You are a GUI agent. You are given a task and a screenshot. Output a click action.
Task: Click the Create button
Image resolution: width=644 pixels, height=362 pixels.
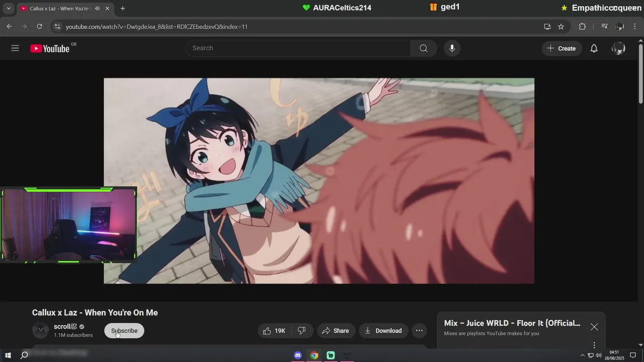click(561, 48)
